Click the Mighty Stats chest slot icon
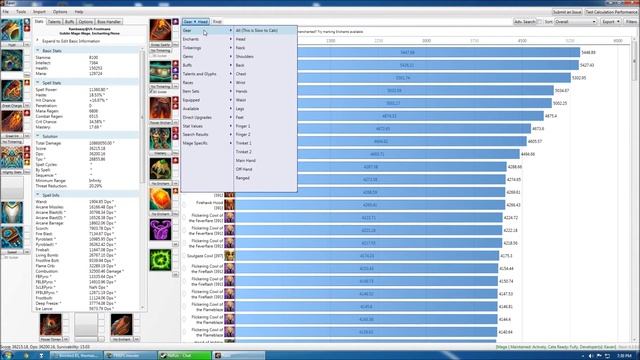The image size is (640, 360). click(12, 158)
